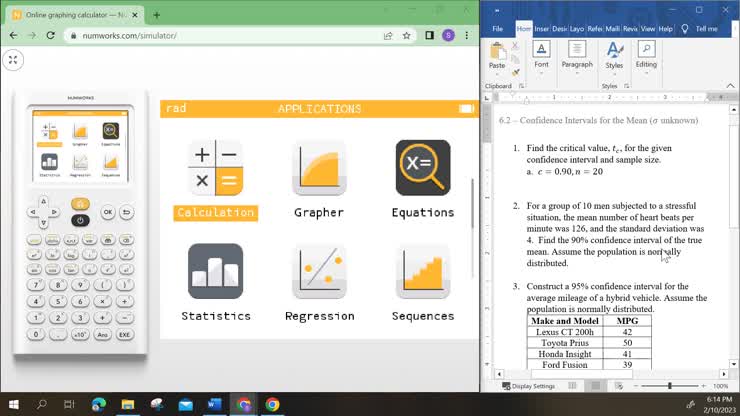
Task: Click the black power key on the calculator
Action: tap(80, 220)
